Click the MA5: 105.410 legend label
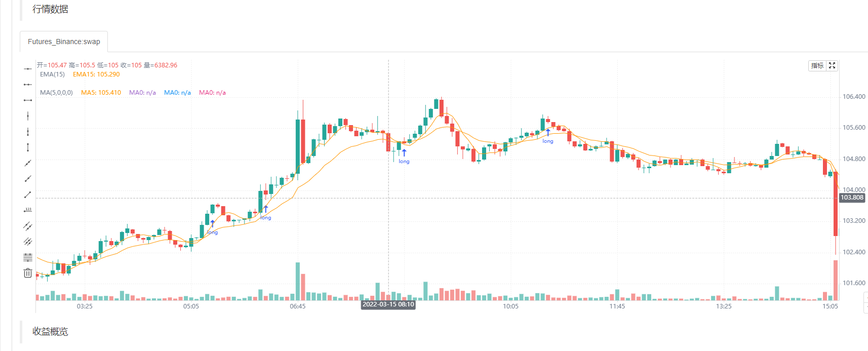The width and height of the screenshot is (868, 351). pos(101,92)
